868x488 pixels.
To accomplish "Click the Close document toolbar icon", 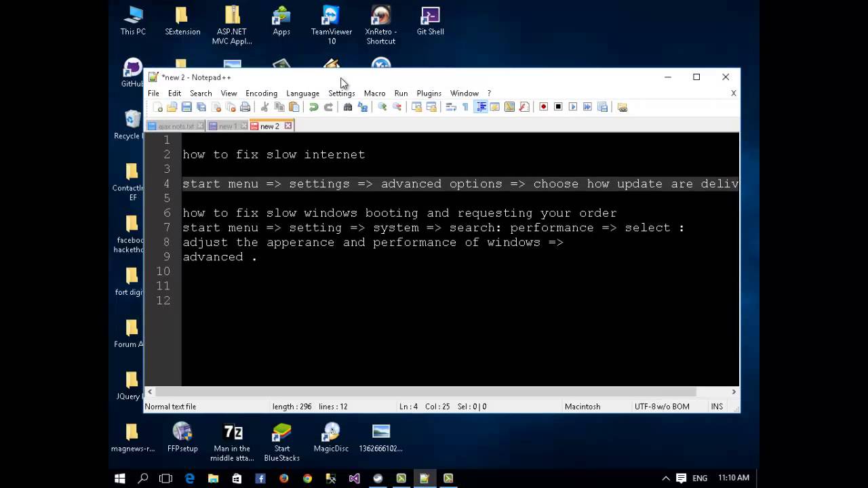I will [216, 107].
